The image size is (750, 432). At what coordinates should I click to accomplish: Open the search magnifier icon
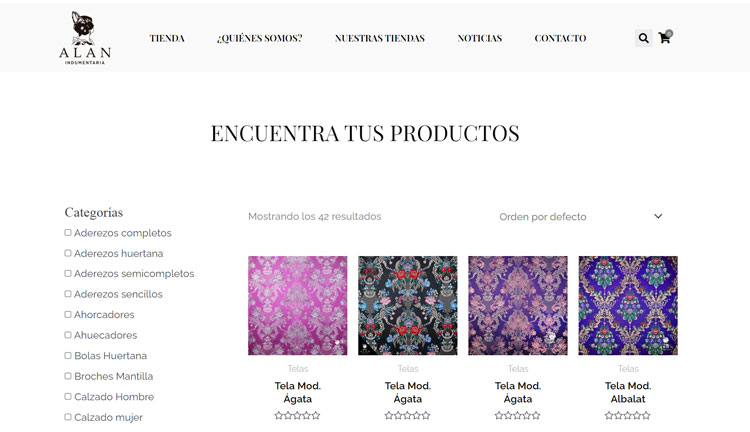[x=643, y=38]
